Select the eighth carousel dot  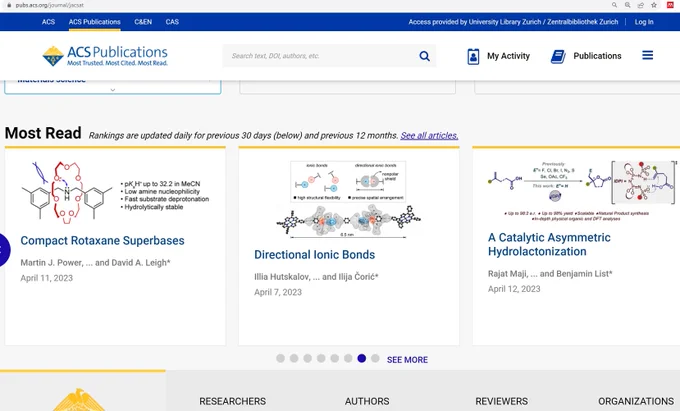(x=375, y=358)
